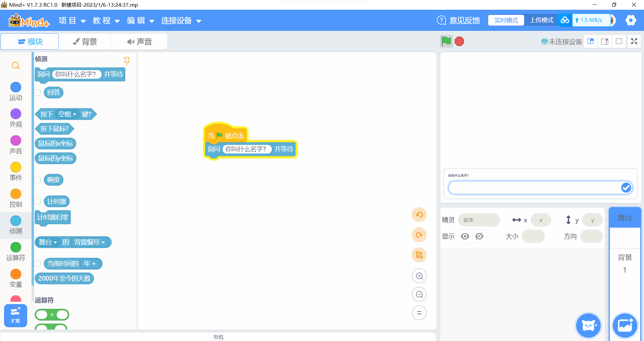Toggle the 响度 loudness checkbox
Viewport: 644px width, 341px height.
[38, 180]
